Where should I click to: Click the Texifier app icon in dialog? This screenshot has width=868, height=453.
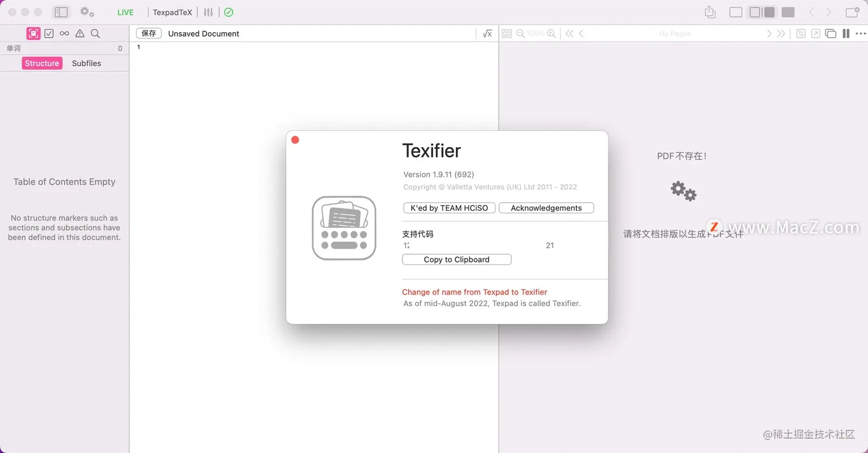pyautogui.click(x=344, y=228)
